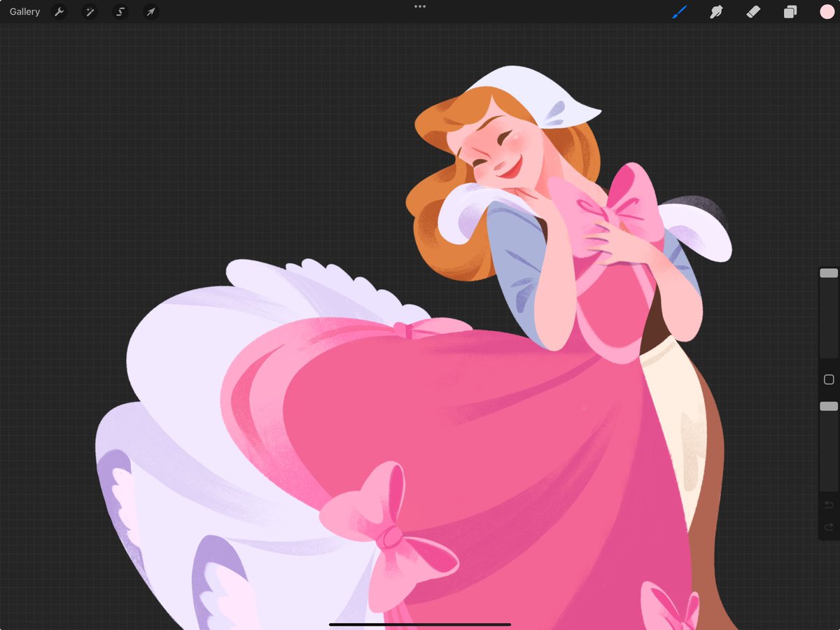Select the Smudge tool

(x=716, y=12)
